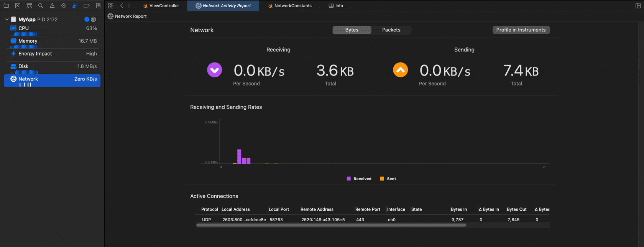The height and width of the screenshot is (247, 644).
Task: Click the Profile in Instruments button
Action: click(x=521, y=30)
